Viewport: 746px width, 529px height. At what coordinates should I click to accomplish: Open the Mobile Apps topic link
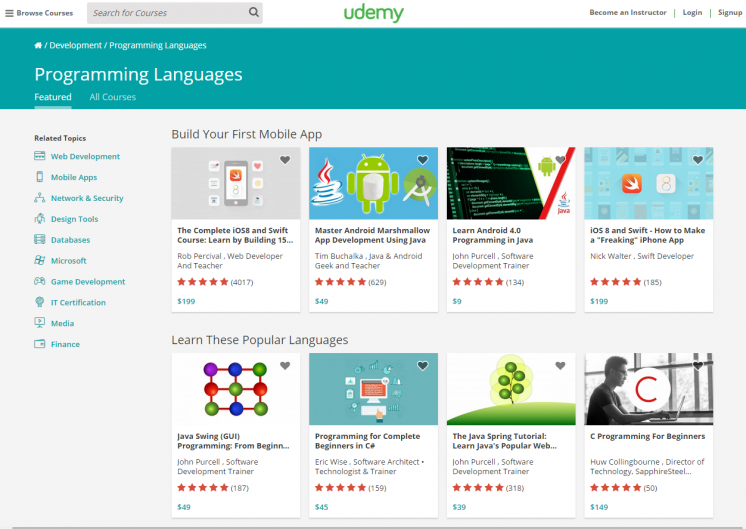point(74,177)
